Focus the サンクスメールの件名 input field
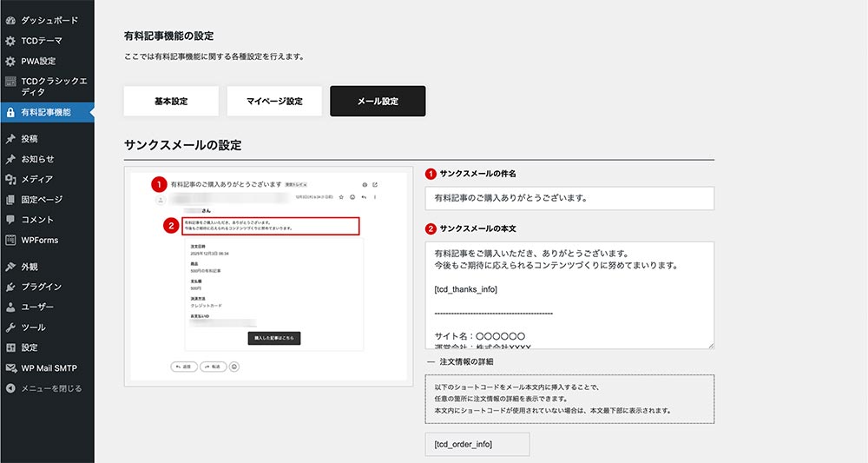868x463 pixels. [x=569, y=198]
